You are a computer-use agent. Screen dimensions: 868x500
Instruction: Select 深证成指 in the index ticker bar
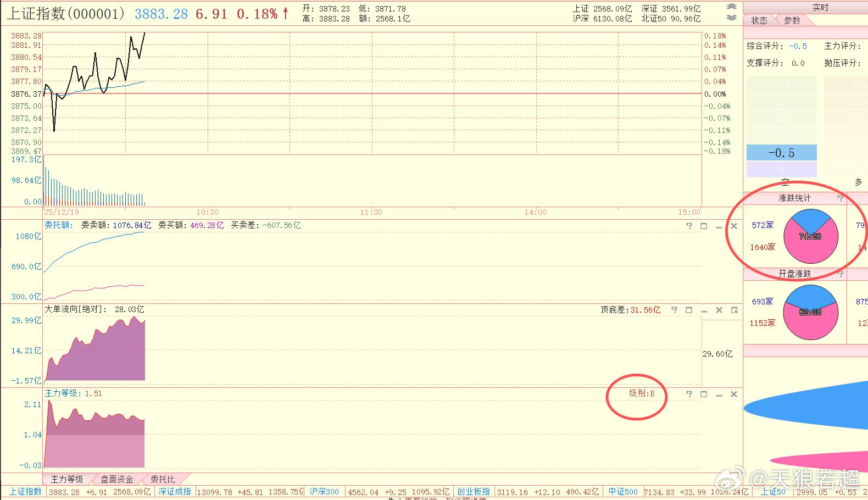pyautogui.click(x=175, y=492)
